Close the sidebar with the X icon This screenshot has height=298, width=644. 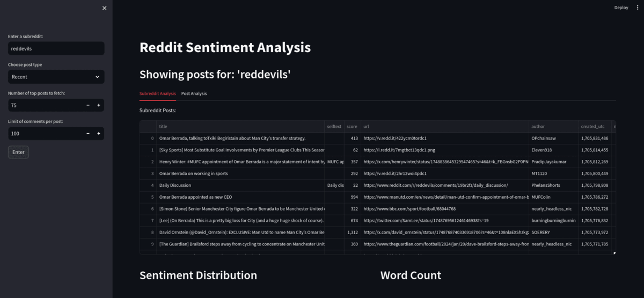point(104,8)
